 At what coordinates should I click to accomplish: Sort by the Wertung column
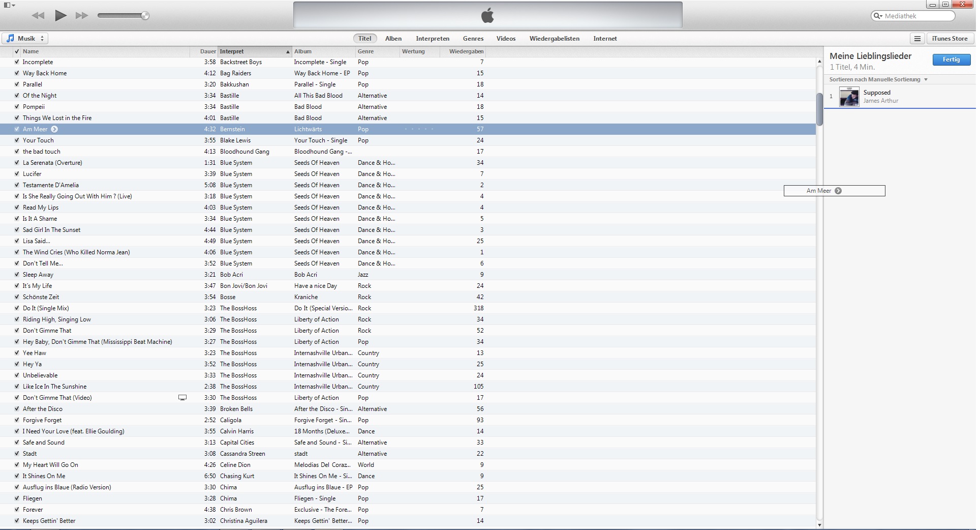[x=420, y=51]
